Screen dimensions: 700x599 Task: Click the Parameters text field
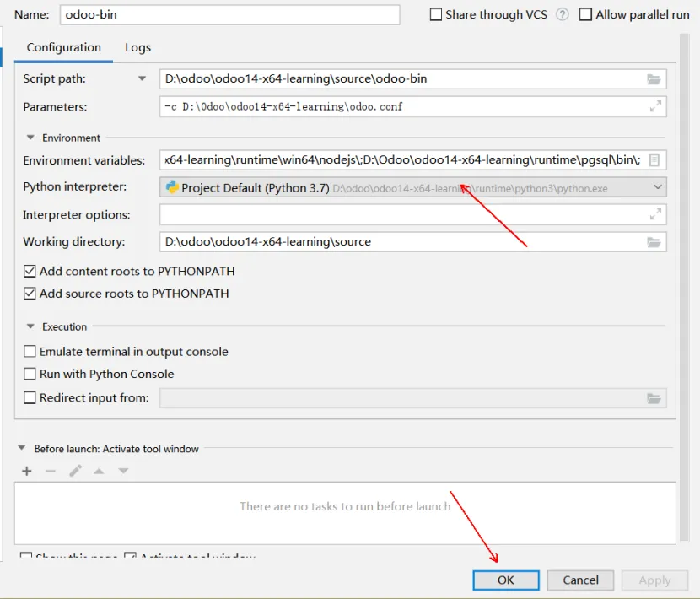[x=413, y=107]
